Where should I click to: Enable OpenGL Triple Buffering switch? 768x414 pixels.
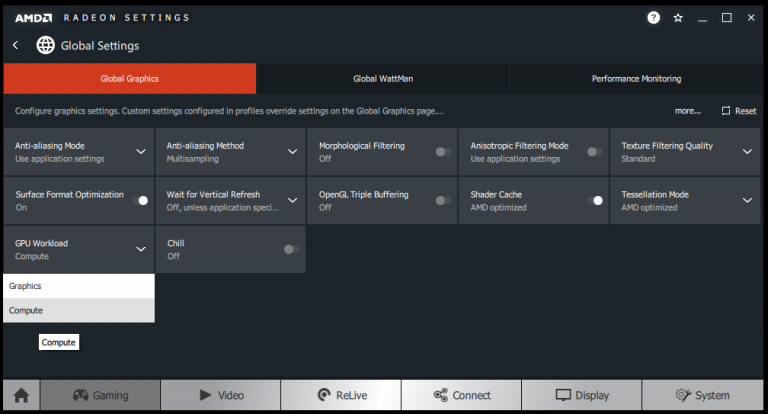[x=443, y=200]
